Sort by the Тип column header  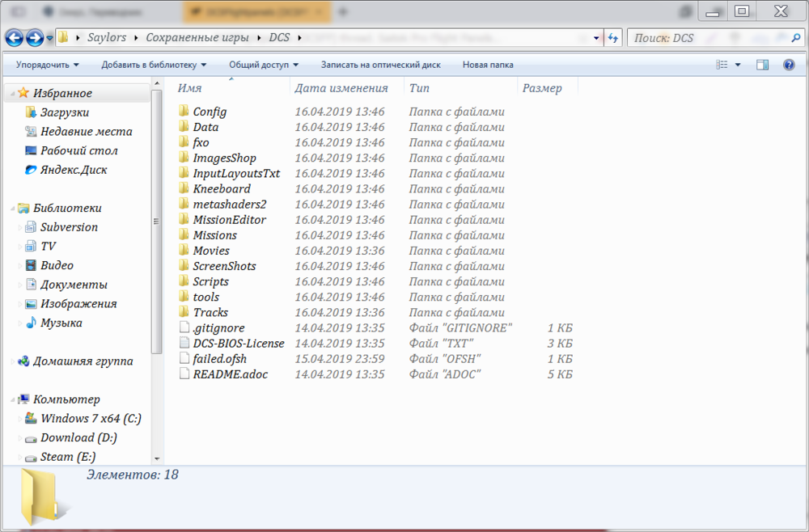tap(460, 87)
